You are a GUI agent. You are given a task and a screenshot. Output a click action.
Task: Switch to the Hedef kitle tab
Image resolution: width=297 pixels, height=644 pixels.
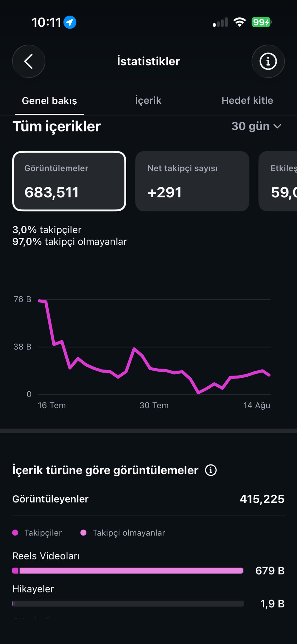247,101
